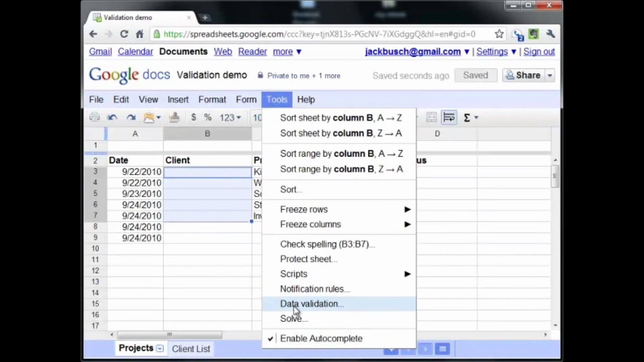Expand the Freeze columns submenu
The width and height of the screenshot is (644, 362).
(x=340, y=224)
